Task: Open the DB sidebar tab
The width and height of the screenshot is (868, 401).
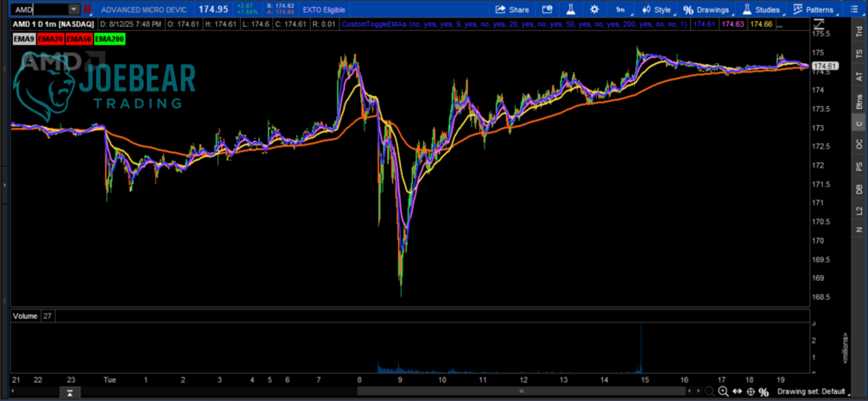Action: [x=859, y=189]
